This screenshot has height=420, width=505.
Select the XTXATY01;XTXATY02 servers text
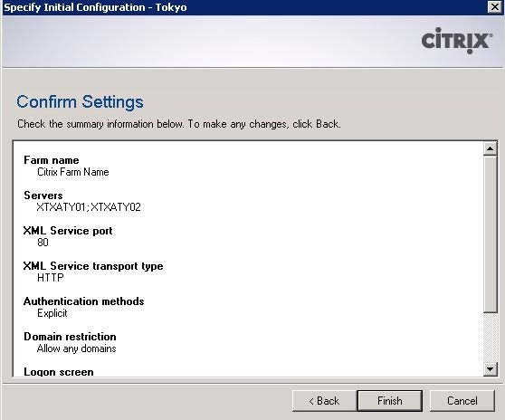click(89, 206)
